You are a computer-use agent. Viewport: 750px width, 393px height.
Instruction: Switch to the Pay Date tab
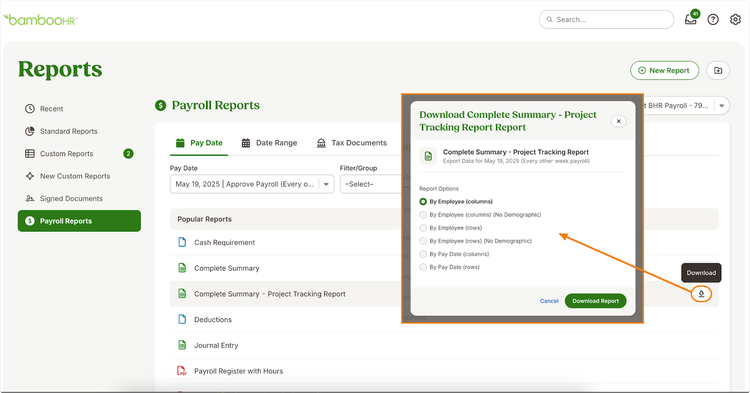tap(199, 142)
